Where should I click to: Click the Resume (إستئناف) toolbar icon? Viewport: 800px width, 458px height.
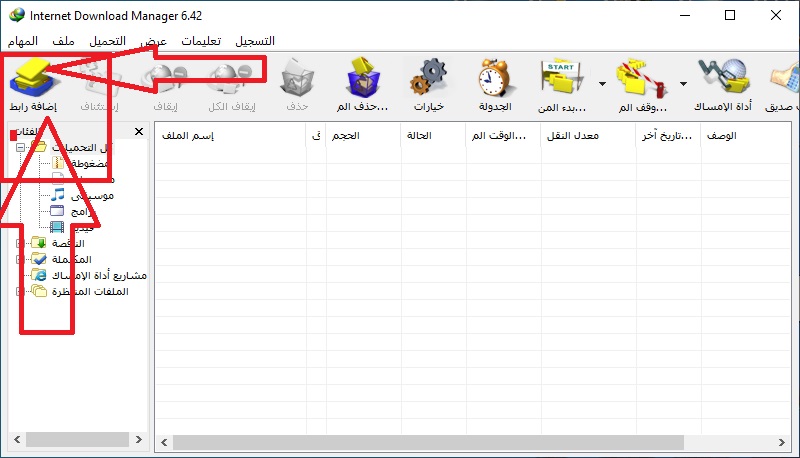click(x=99, y=79)
